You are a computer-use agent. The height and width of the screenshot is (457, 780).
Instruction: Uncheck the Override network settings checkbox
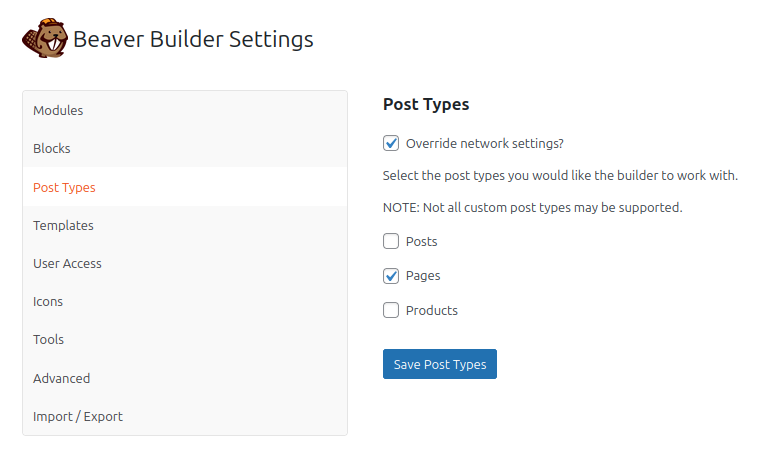(391, 143)
